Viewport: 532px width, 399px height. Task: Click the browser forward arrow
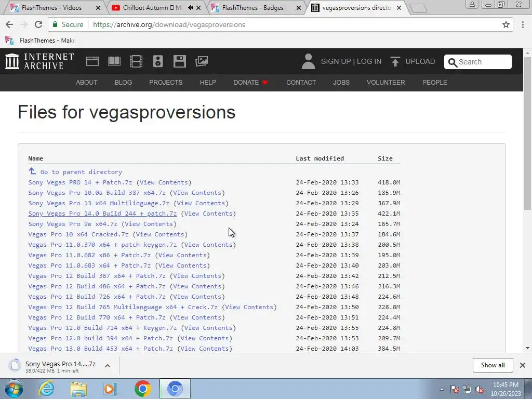point(24,24)
